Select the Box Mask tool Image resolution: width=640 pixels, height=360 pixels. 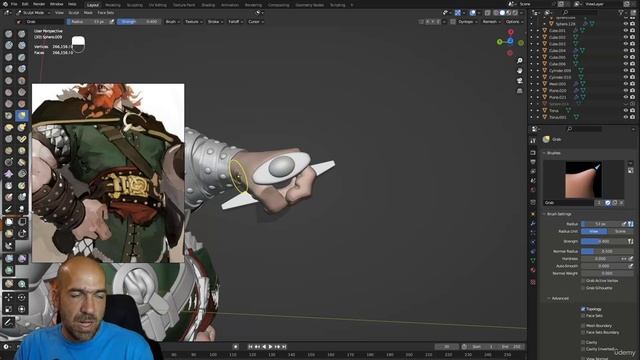pyautogui.click(x=9, y=222)
